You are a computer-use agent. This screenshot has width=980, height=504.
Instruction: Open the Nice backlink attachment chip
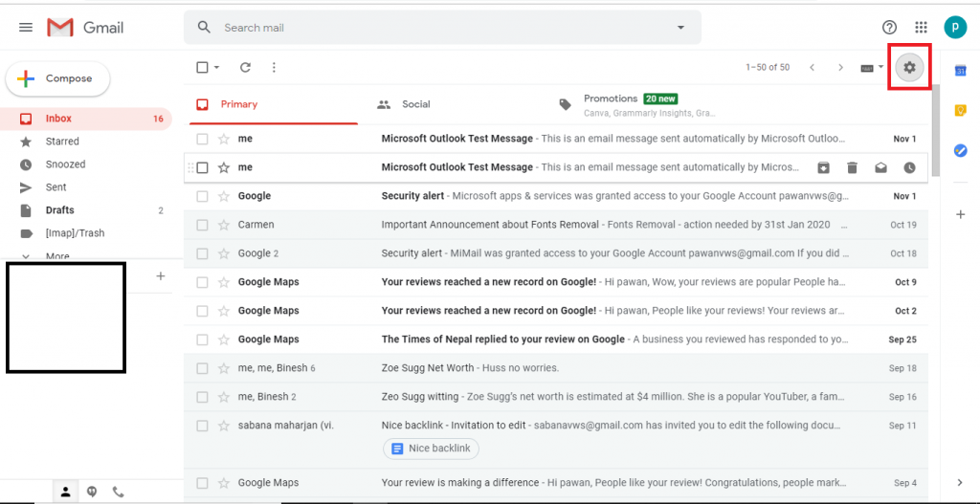(431, 449)
